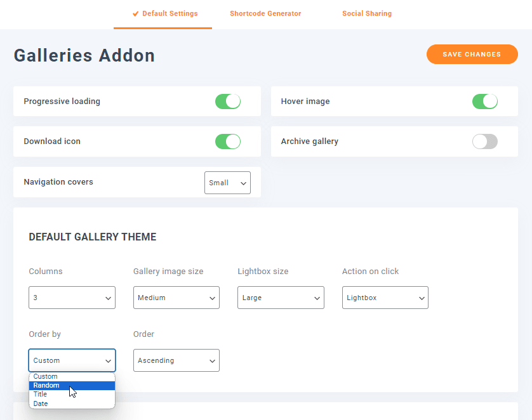
Task: Enable the Archive gallery toggle
Action: [x=485, y=141]
